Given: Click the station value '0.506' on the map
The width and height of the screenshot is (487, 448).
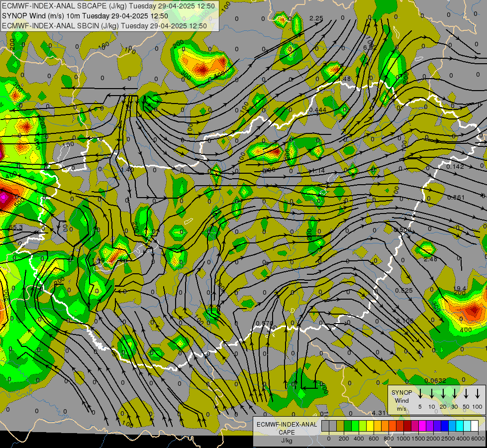Looking at the screenshot, I should pos(402,229).
